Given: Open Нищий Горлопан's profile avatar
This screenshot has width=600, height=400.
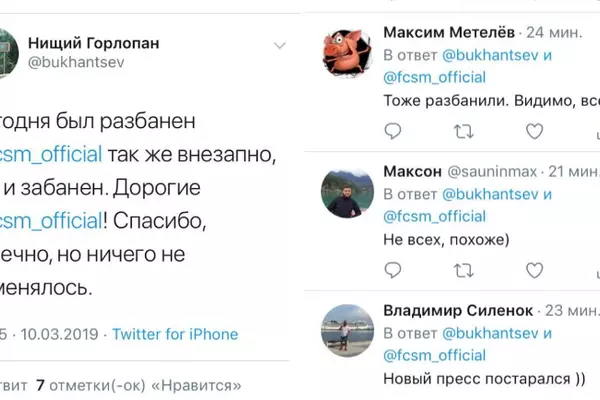Looking at the screenshot, I should point(5,52).
